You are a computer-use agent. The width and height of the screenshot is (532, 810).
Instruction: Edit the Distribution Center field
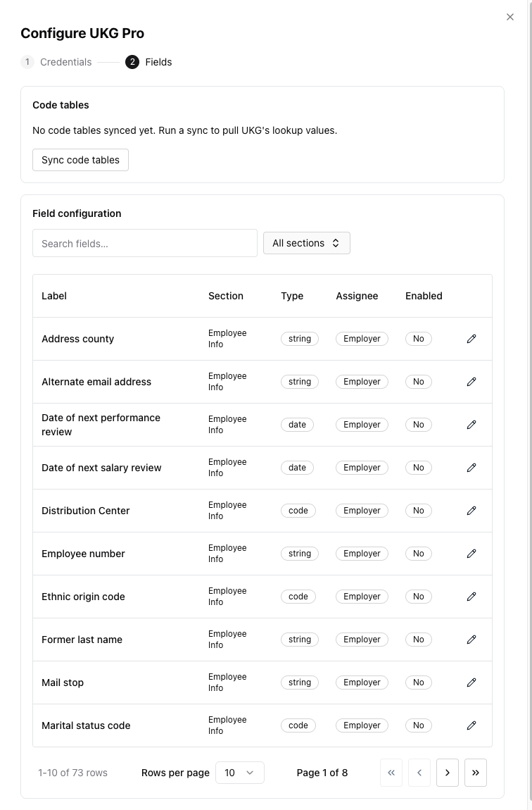[x=471, y=511]
